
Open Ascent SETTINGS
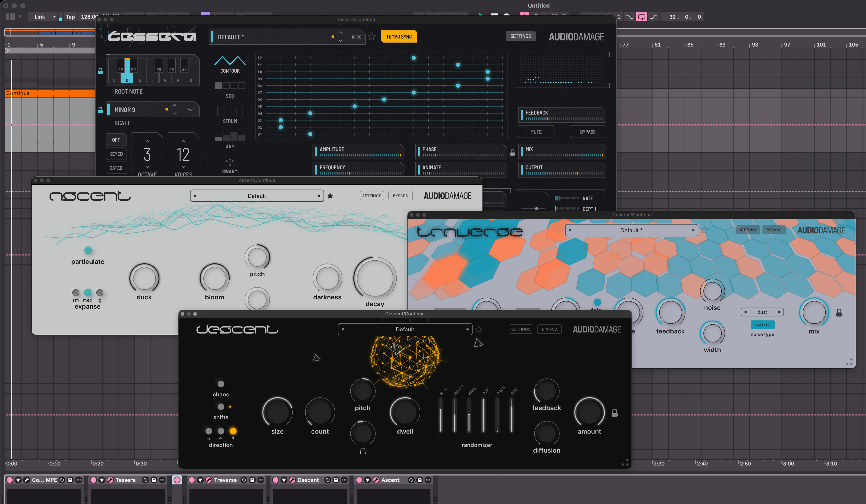click(x=372, y=196)
